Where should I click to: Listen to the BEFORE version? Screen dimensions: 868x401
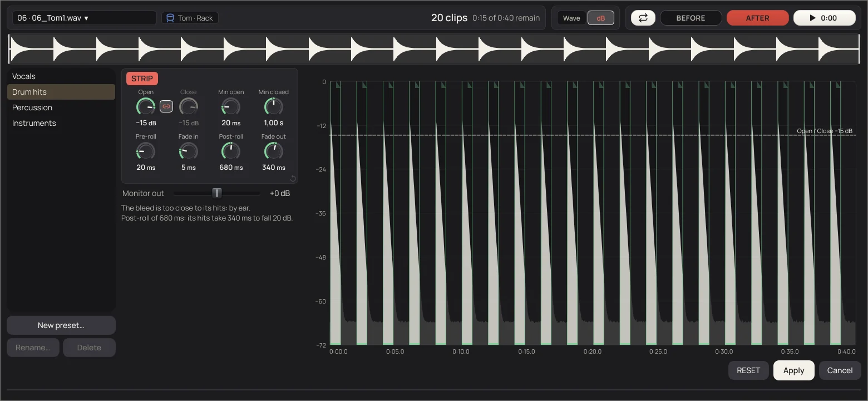coord(691,18)
